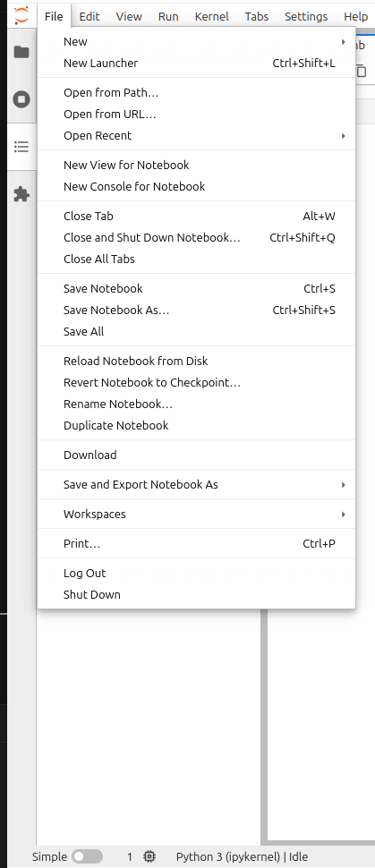The image size is (375, 868).
Task: Show the Table of Contents sidebar icon
Action: (21, 147)
